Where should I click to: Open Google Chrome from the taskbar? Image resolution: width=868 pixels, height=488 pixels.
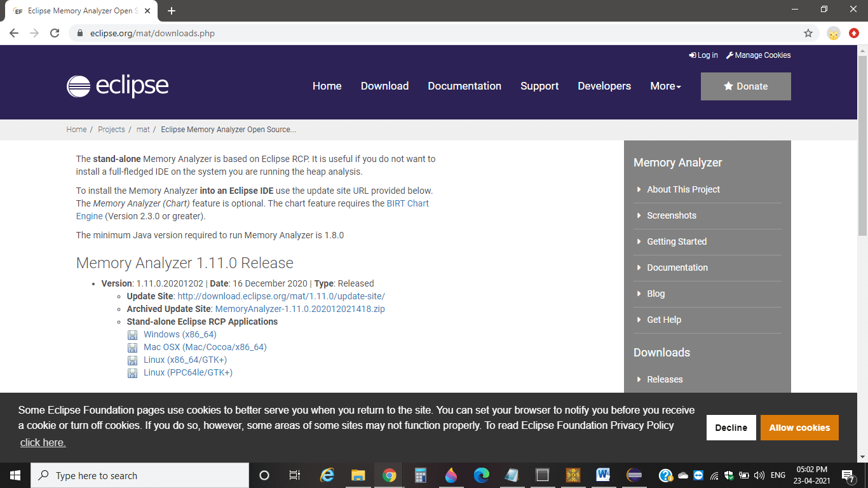[390, 475]
